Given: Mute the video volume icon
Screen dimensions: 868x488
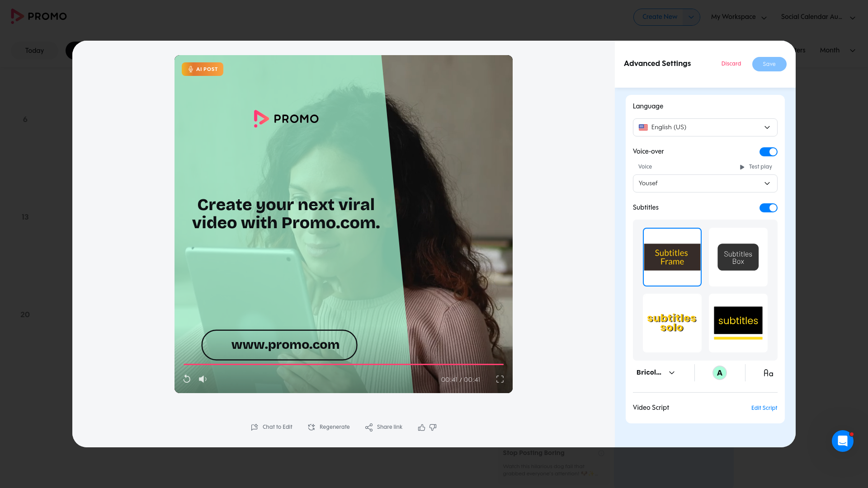Looking at the screenshot, I should point(203,379).
